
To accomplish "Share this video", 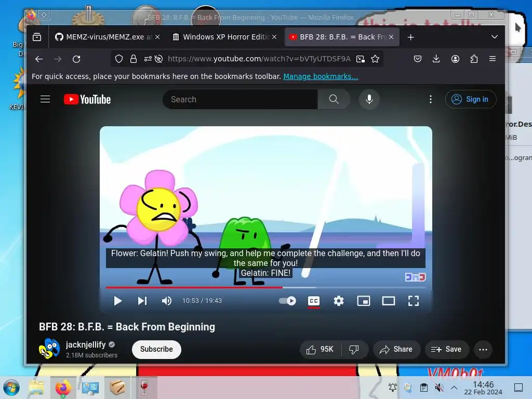I will [396, 350].
